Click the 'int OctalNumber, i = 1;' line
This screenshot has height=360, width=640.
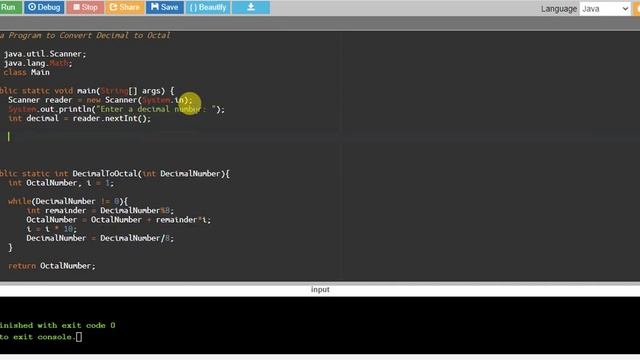61,183
